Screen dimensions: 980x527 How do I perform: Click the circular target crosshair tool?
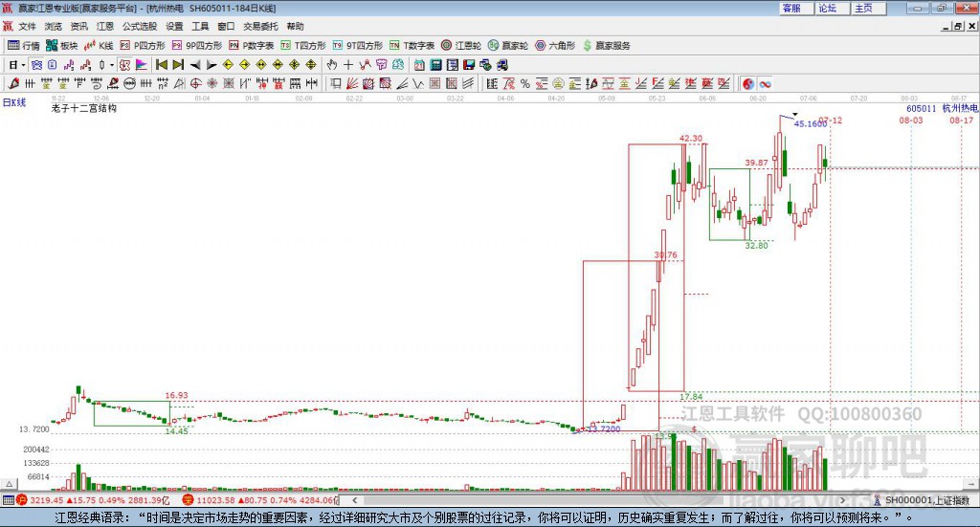195,83
